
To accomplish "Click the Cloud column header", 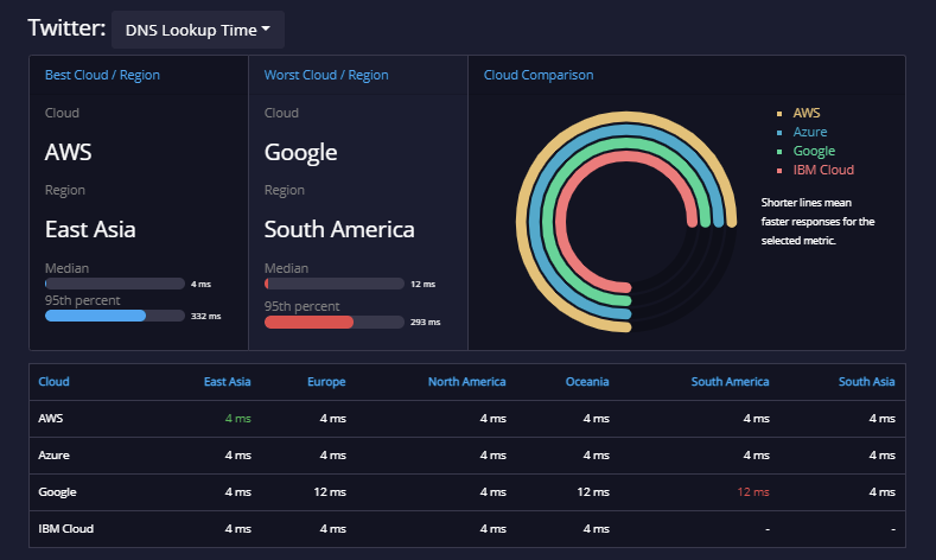I will 54,382.
